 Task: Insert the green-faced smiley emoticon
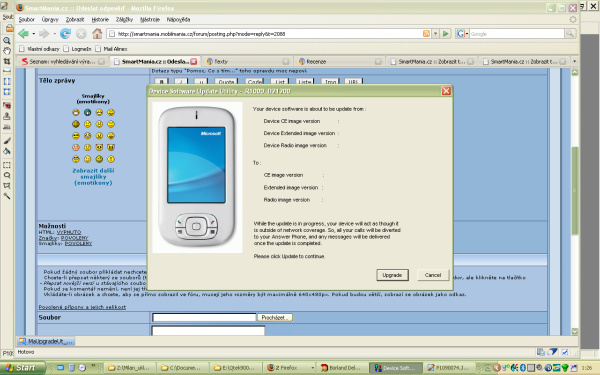88,112
